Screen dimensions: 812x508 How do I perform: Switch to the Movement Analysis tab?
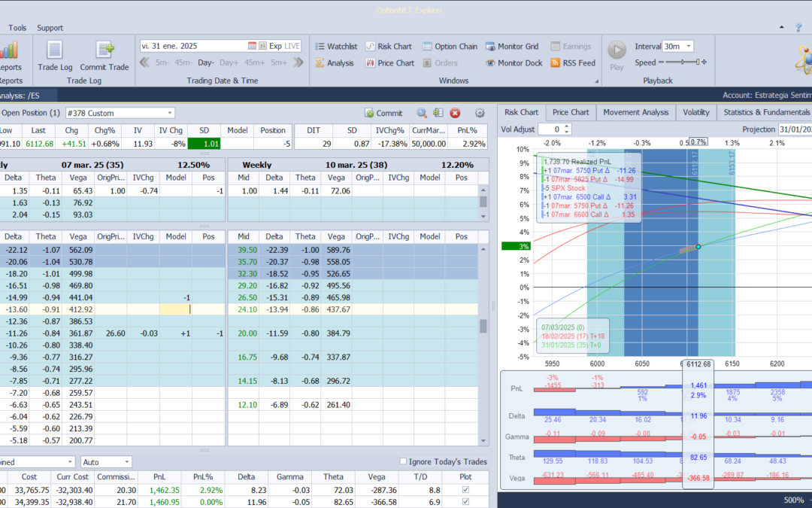point(635,112)
